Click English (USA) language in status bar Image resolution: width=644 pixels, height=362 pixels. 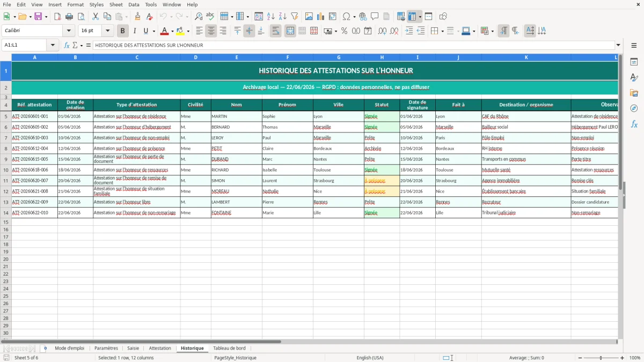pyautogui.click(x=370, y=358)
